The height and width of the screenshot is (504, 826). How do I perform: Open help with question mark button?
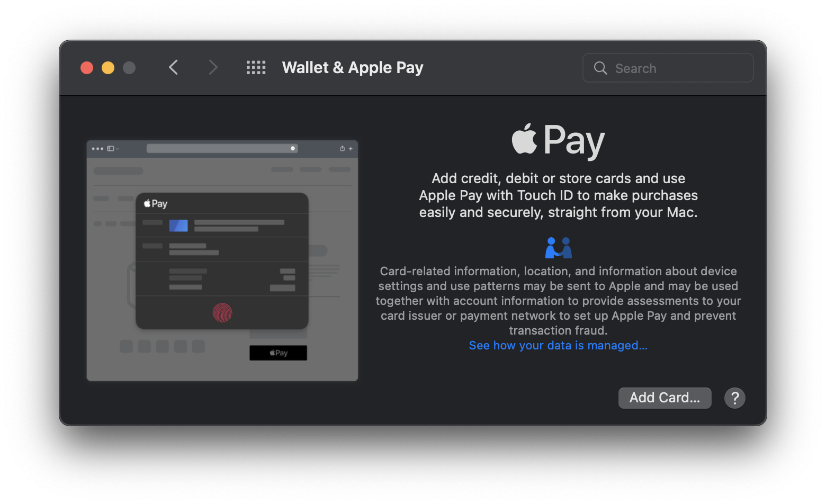click(x=735, y=398)
